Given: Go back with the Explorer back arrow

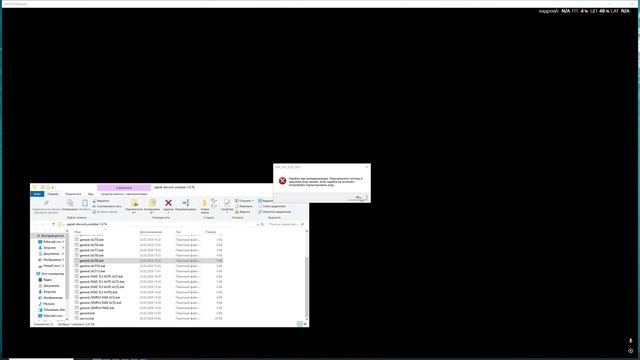Looking at the screenshot, I should click(x=35, y=224).
